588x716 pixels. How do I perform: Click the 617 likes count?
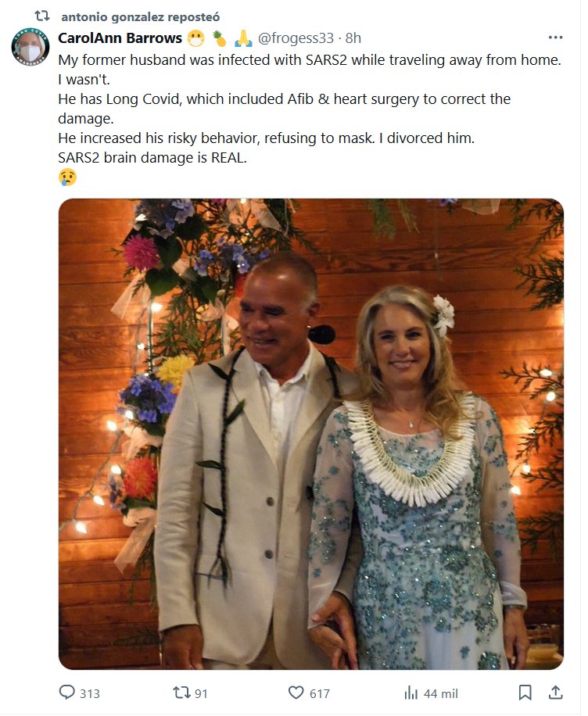coord(319,693)
